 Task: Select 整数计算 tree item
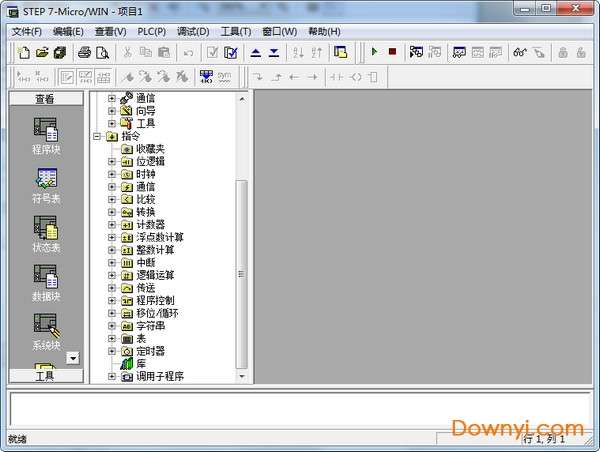click(x=155, y=250)
